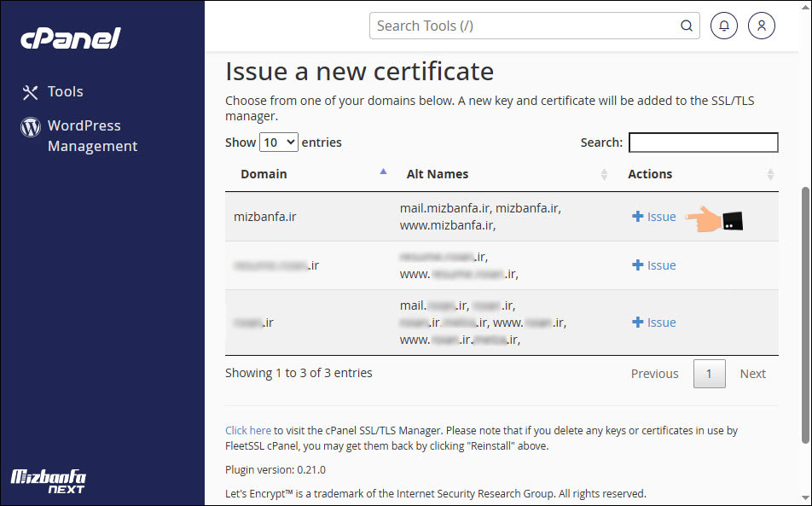This screenshot has width=812, height=506.
Task: Go to the Next page of entries
Action: coord(752,374)
